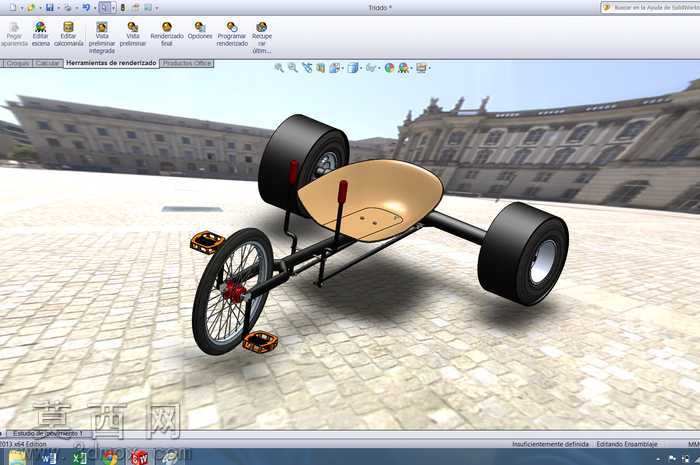Click Hide/show items glasses icon
Viewport: 700px width, 465px height.
point(371,68)
